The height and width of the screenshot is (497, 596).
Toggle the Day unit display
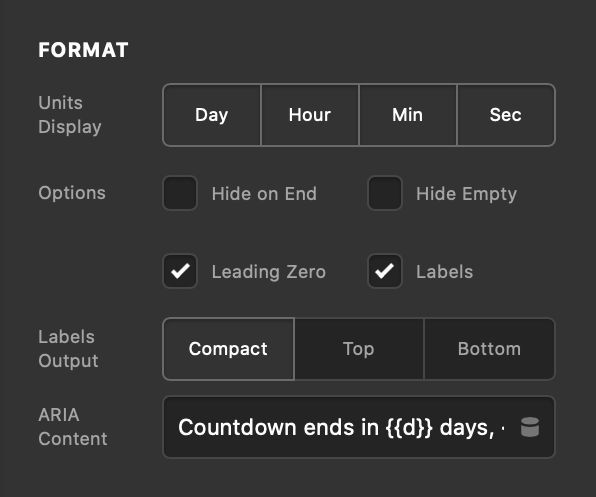[212, 115]
